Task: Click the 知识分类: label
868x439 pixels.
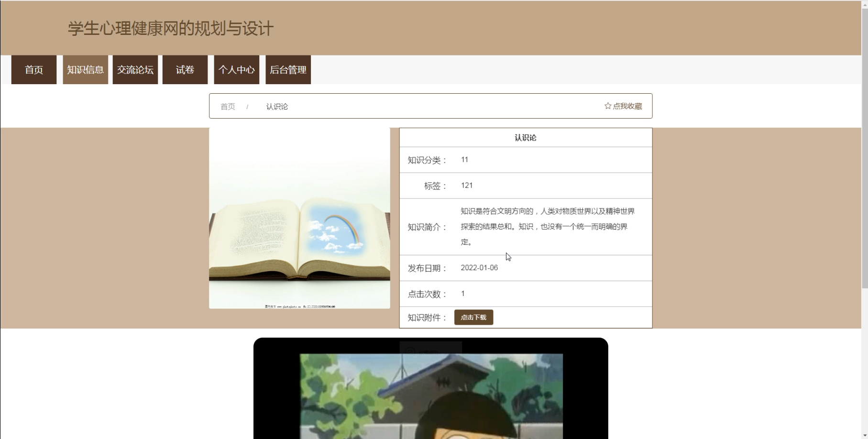Action: point(427,160)
